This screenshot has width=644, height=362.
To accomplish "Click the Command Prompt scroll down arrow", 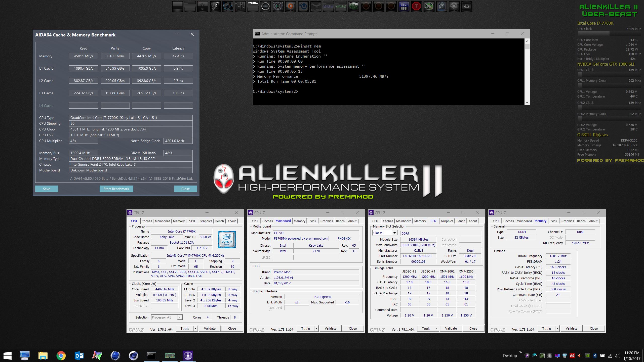I will [527, 102].
